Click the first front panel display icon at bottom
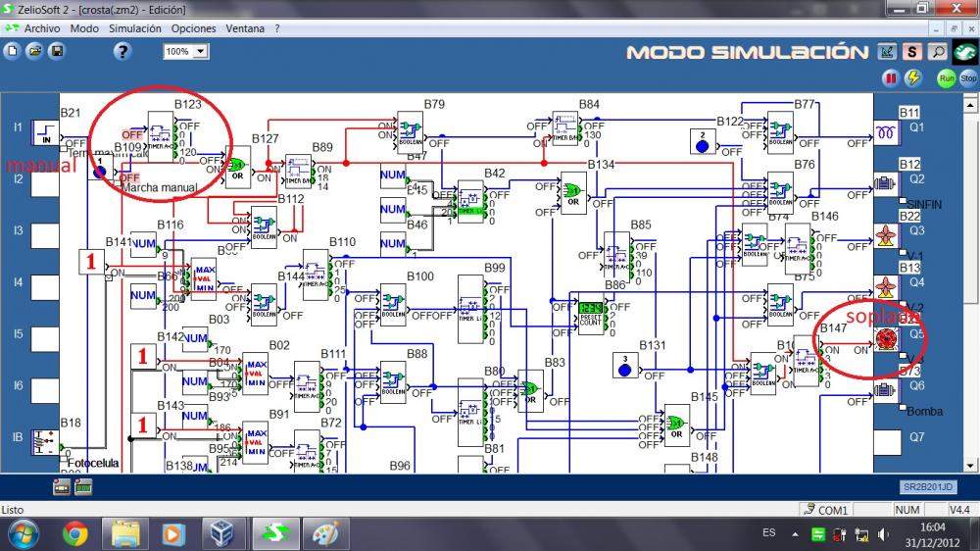 tap(61, 486)
